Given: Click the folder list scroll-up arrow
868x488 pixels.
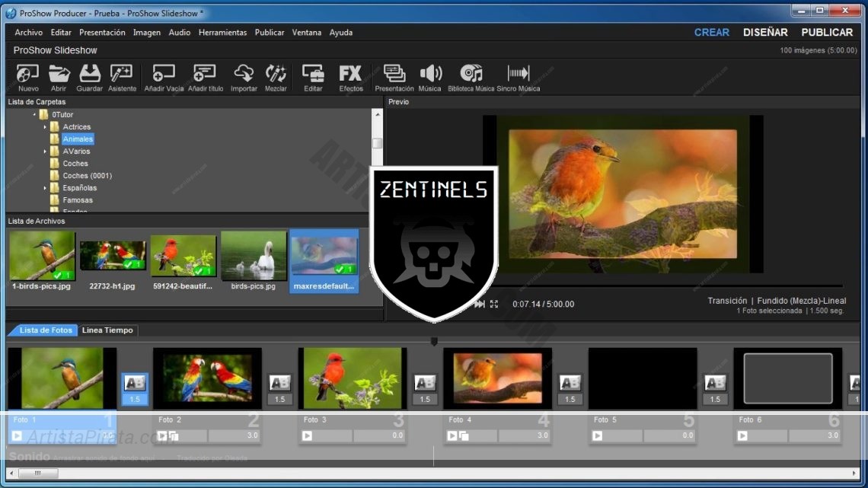Looking at the screenshot, I should click(x=378, y=114).
